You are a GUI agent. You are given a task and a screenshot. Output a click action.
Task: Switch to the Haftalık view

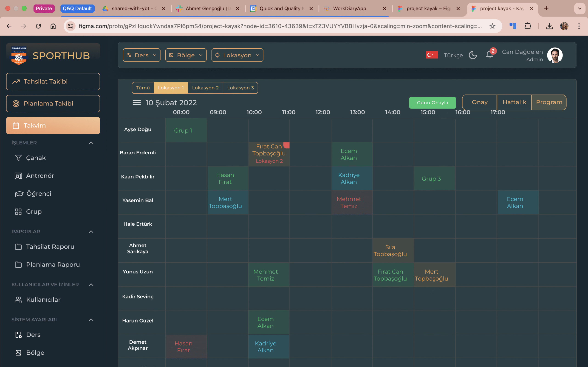(x=514, y=102)
